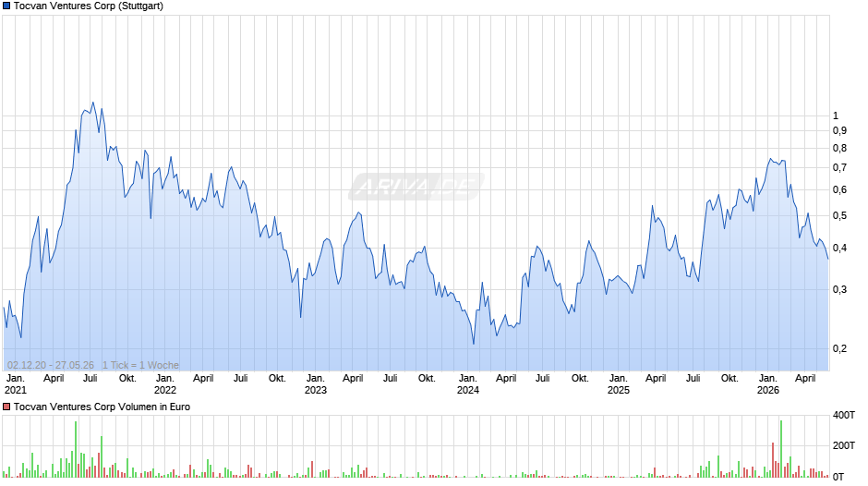Click the blue legend square beside Tocvan Ventures Corp (Stuttgart)
This screenshot has width=868, height=486.
tap(6, 6)
